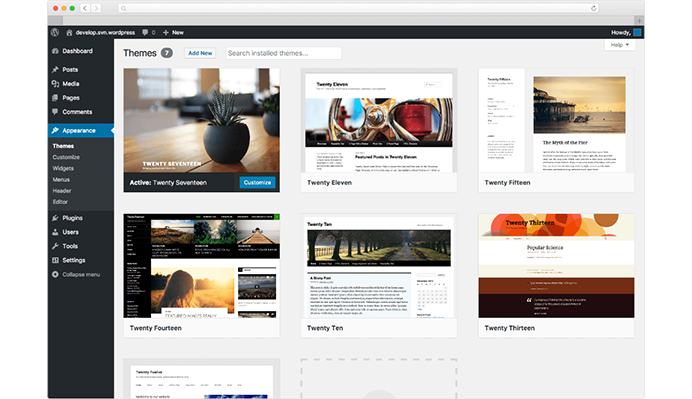The height and width of the screenshot is (399, 692).
Task: Focus the Search installed themes field
Action: [283, 53]
